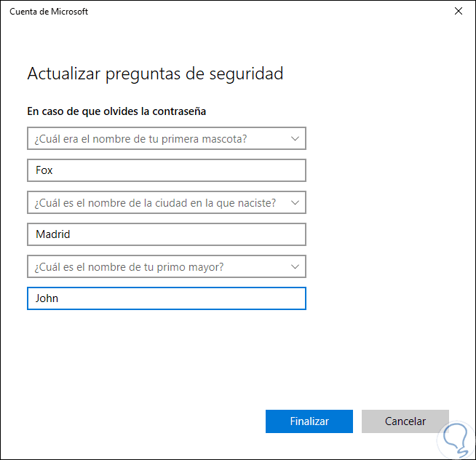476x460 pixels.
Task: Click the typed word 'John' in the third answer
Action: click(x=47, y=298)
